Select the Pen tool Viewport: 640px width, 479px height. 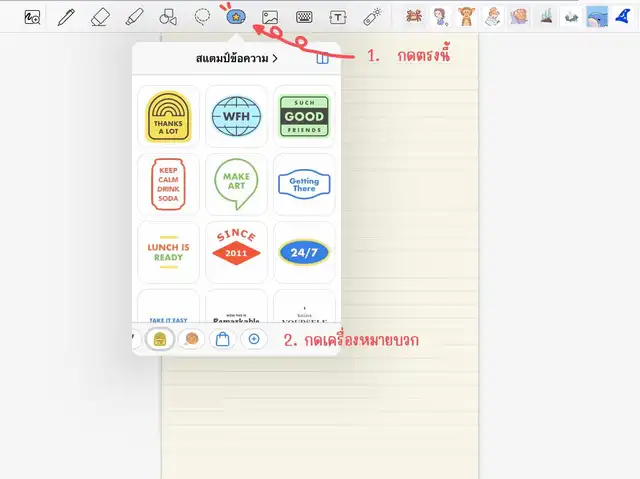point(66,17)
